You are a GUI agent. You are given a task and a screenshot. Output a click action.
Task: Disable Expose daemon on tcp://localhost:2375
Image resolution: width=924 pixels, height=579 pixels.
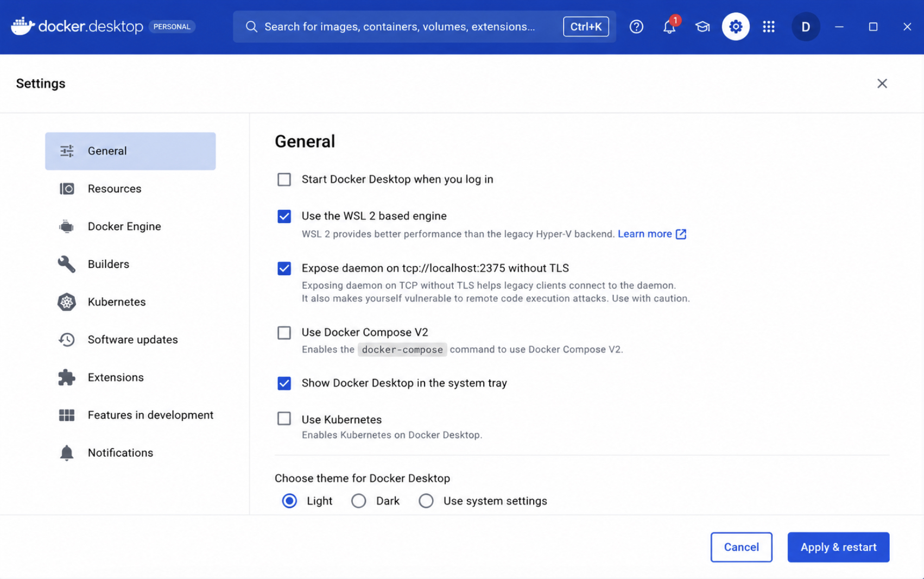[284, 268]
